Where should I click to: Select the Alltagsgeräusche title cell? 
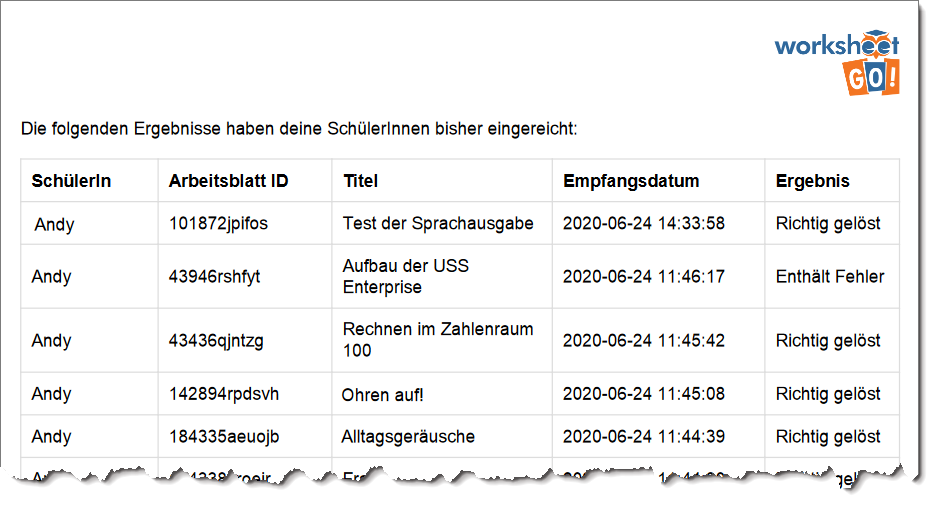(x=409, y=437)
